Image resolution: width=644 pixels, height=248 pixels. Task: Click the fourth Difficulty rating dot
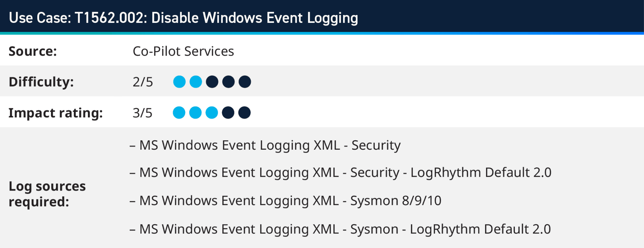[228, 82]
